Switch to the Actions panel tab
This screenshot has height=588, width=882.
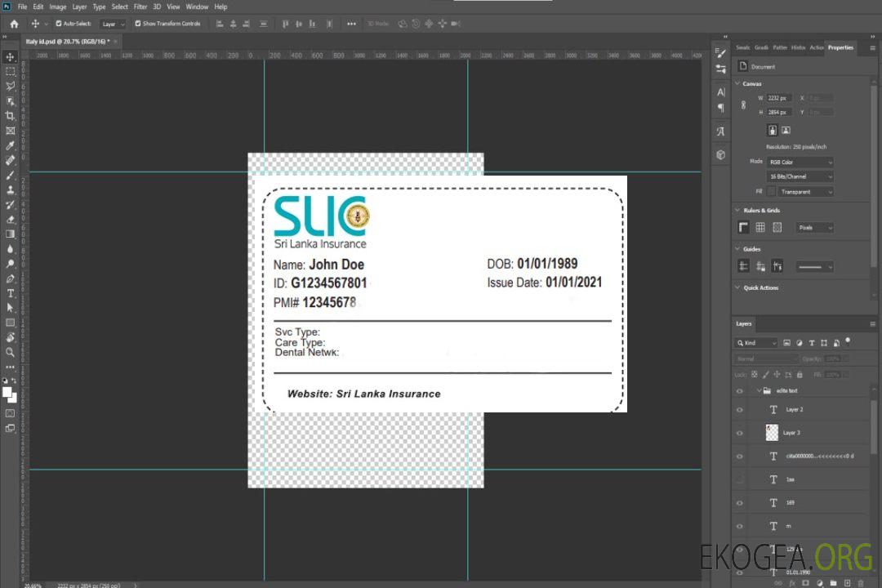[816, 47]
